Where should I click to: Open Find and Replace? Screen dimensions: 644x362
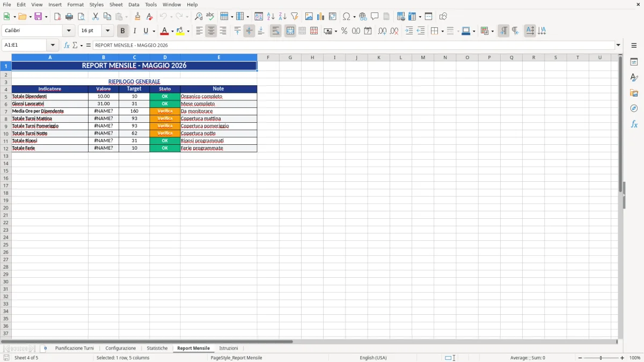(199, 17)
